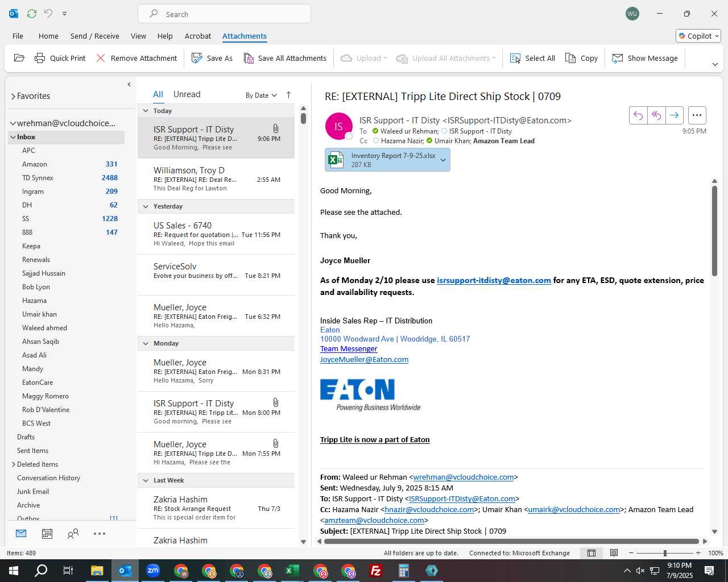Click Send/Receive All Folders quick access icon

(x=32, y=14)
